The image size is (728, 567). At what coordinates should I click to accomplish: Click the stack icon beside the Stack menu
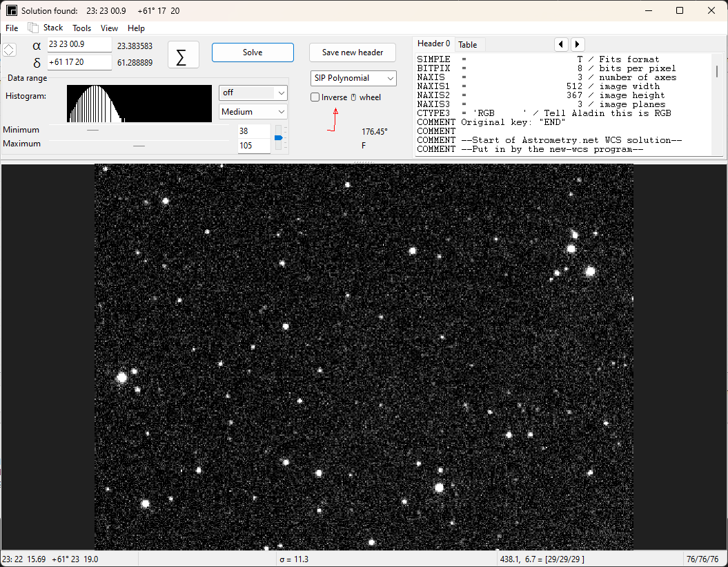tap(33, 27)
